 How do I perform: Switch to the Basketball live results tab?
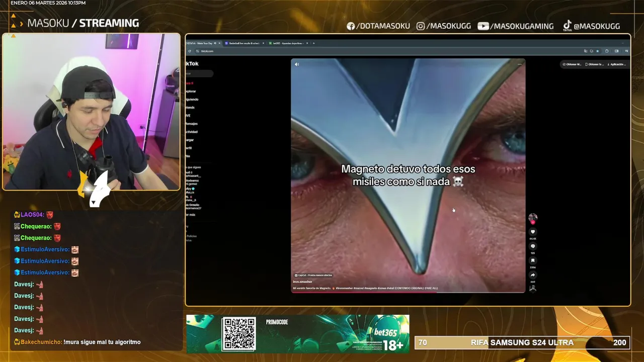[x=244, y=43]
